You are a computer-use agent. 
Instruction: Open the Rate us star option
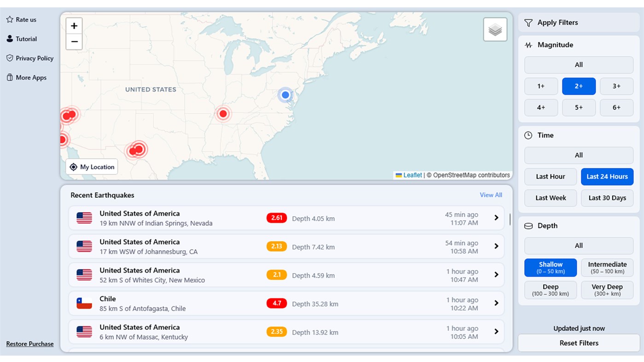point(21,20)
